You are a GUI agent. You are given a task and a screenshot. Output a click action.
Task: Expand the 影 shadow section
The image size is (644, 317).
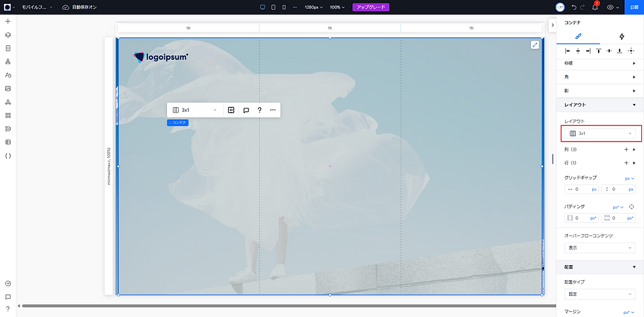(600, 91)
